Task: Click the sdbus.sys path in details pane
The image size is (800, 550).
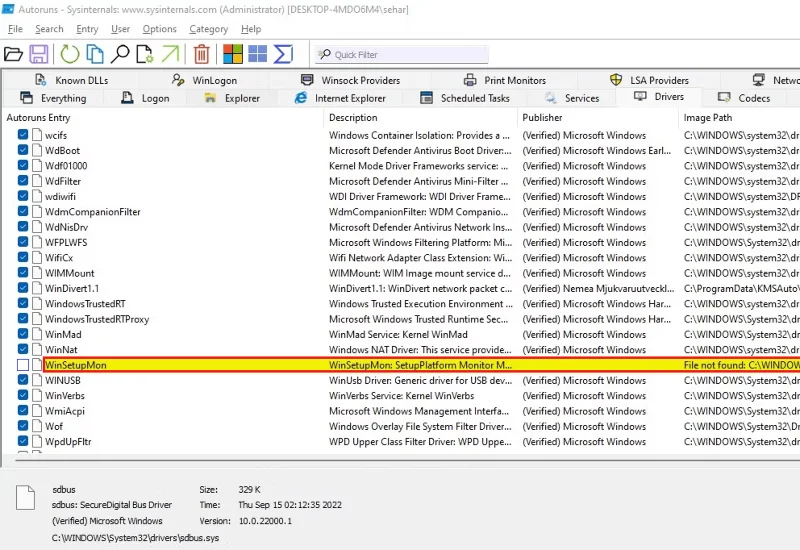Action: tap(135, 537)
